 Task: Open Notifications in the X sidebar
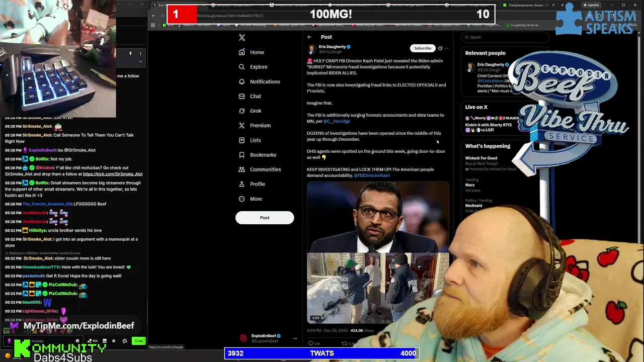259,81
